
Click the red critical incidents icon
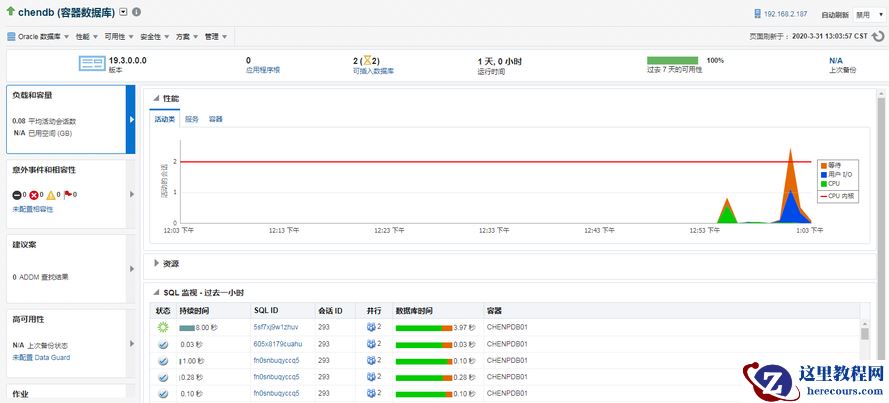coord(34,195)
